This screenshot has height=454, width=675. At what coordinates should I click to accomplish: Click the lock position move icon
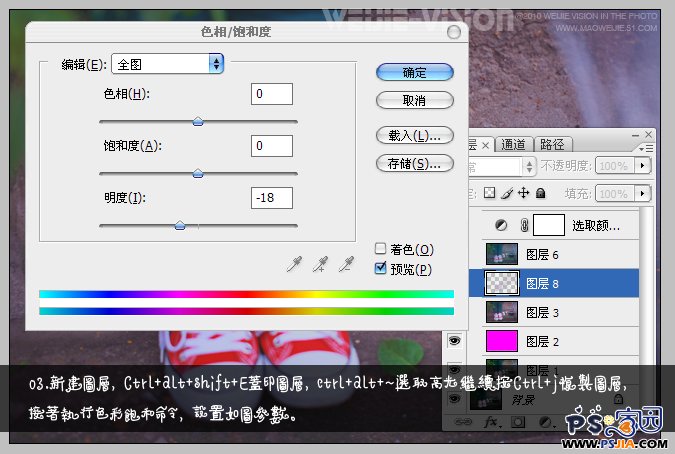pyautogui.click(x=523, y=193)
